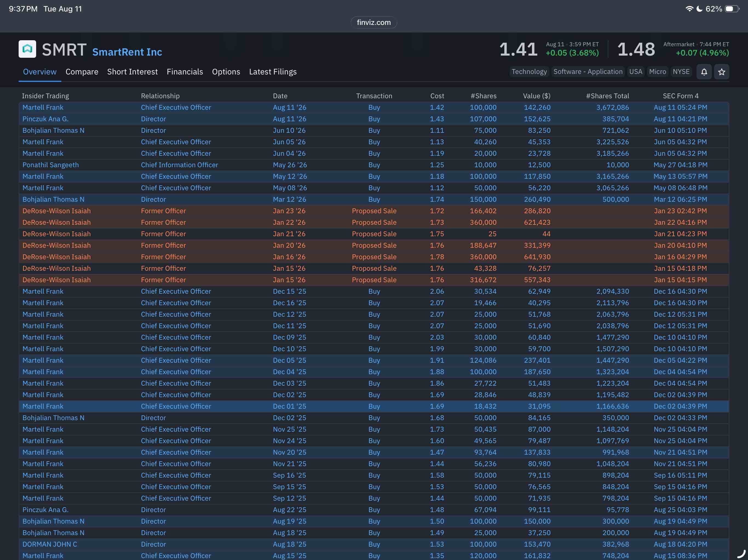
Task: Select the NYSE exchange tag
Action: (x=681, y=72)
